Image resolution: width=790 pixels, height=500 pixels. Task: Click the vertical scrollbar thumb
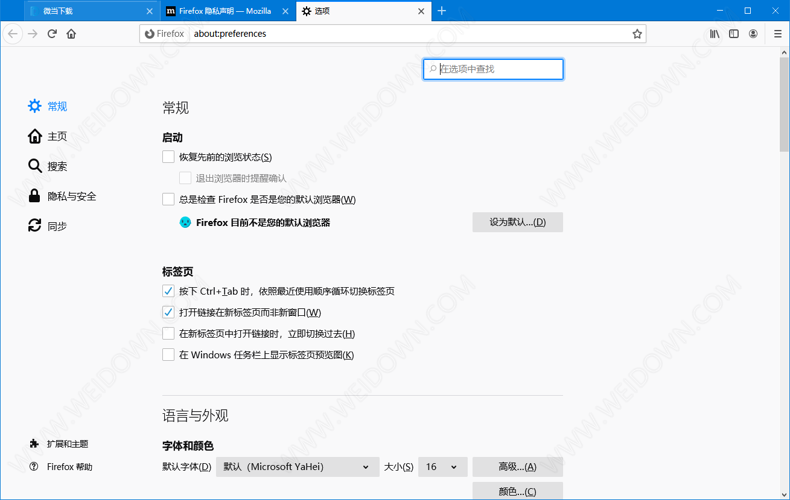point(784,104)
